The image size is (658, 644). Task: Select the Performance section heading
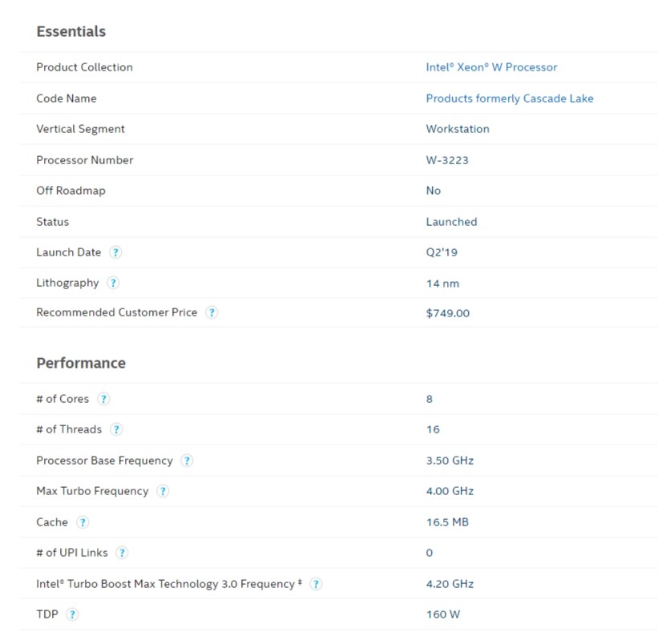click(x=81, y=363)
